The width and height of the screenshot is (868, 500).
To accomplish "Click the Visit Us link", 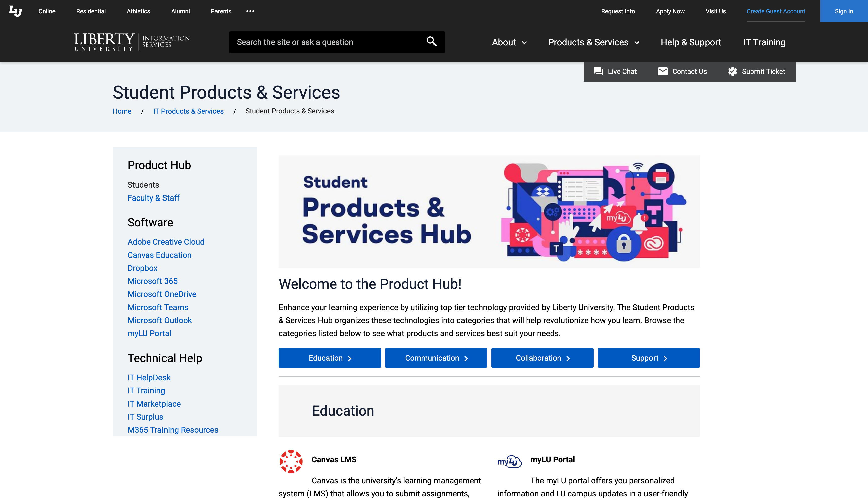I will tap(716, 11).
